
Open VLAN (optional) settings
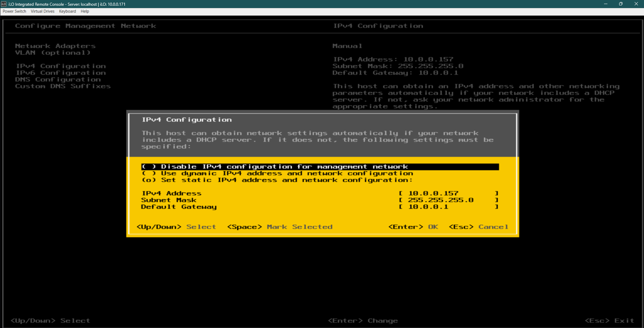(x=53, y=53)
